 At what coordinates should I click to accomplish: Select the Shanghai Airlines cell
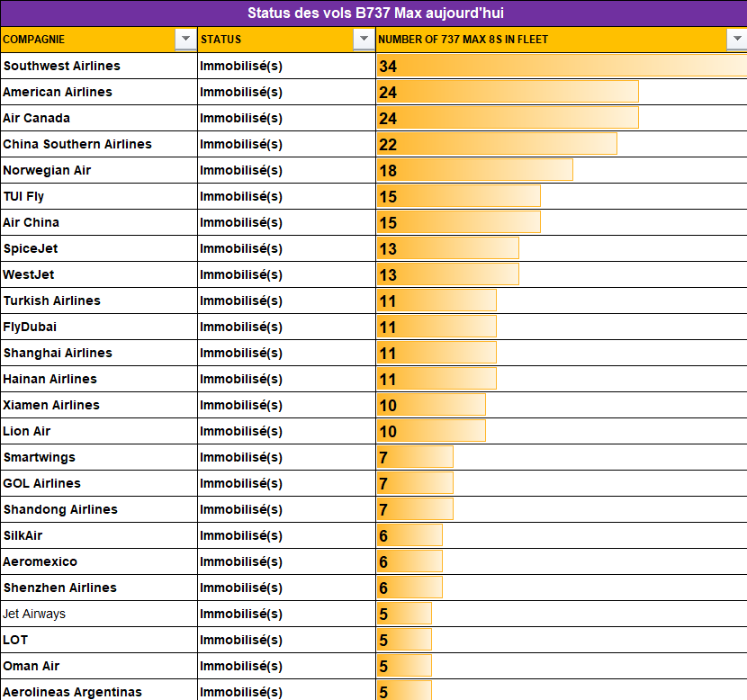pos(99,353)
